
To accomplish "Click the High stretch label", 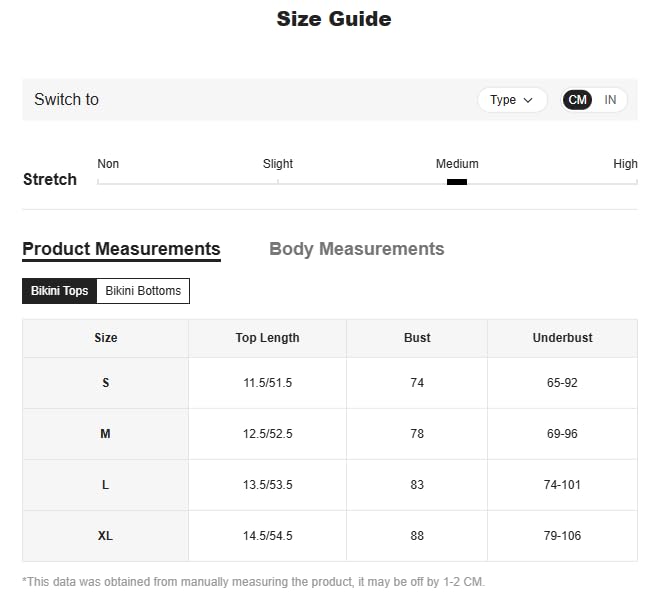I will coord(625,164).
